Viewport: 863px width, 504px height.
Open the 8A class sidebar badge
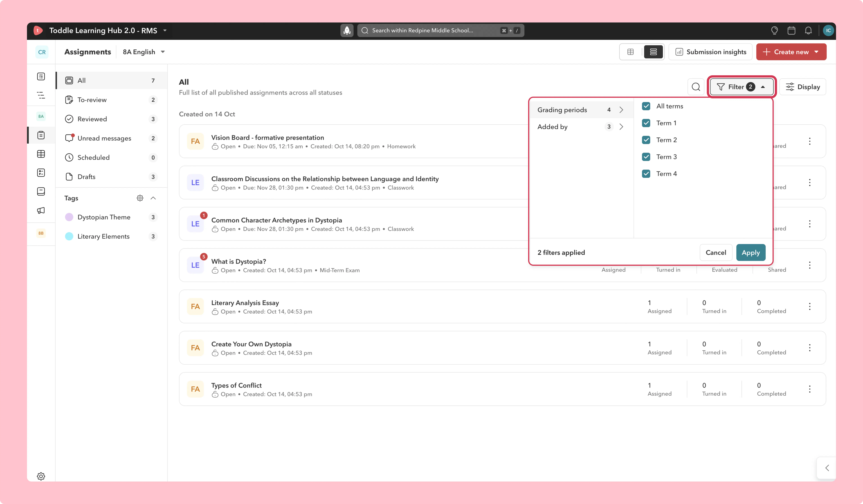click(x=41, y=116)
